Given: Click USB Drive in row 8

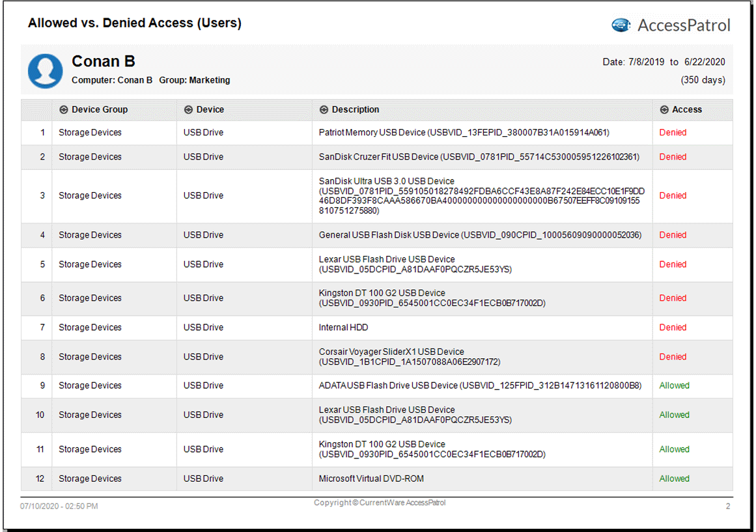Looking at the screenshot, I should [x=203, y=357].
